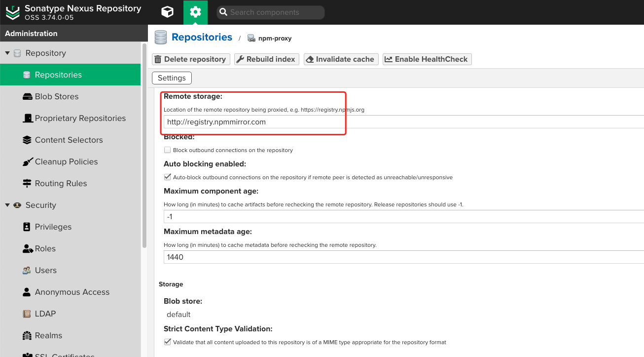Click the Blob Stores drive icon
This screenshot has height=357, width=644.
tap(27, 97)
